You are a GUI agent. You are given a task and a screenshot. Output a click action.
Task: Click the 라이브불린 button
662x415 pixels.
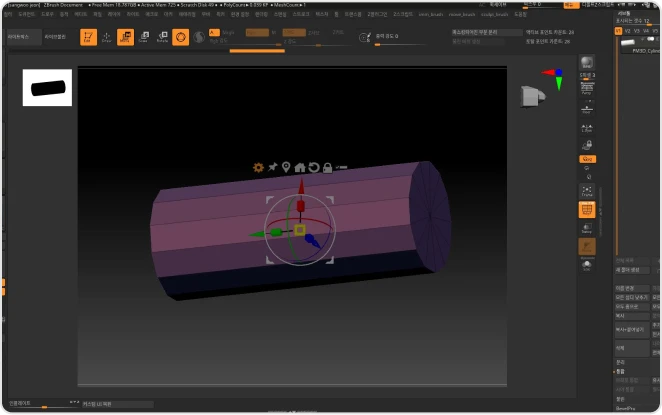pos(55,37)
